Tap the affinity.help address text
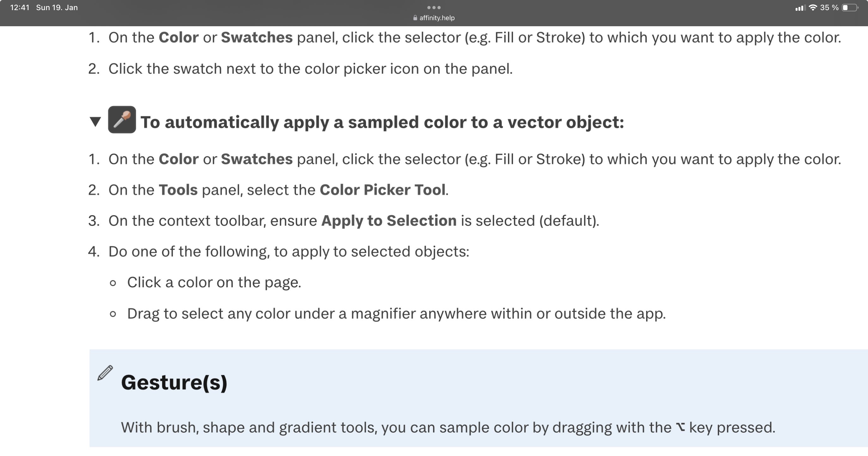The width and height of the screenshot is (868, 456). (x=437, y=18)
